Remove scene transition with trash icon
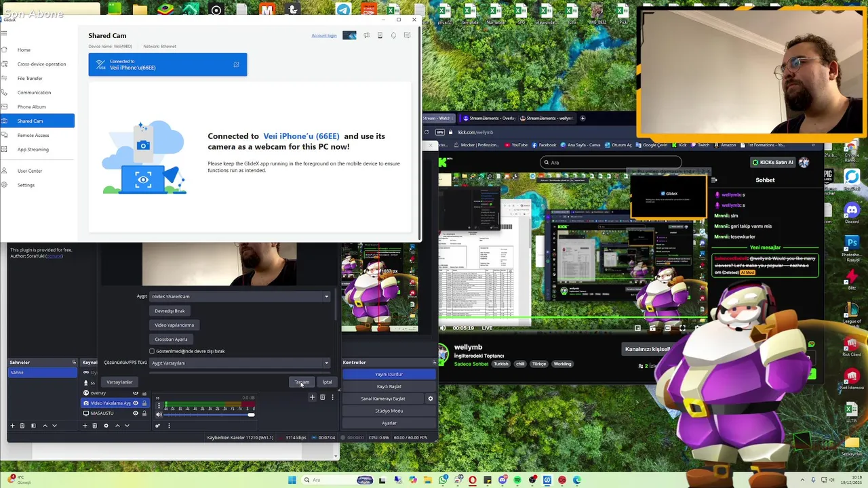 pyautogui.click(x=322, y=398)
